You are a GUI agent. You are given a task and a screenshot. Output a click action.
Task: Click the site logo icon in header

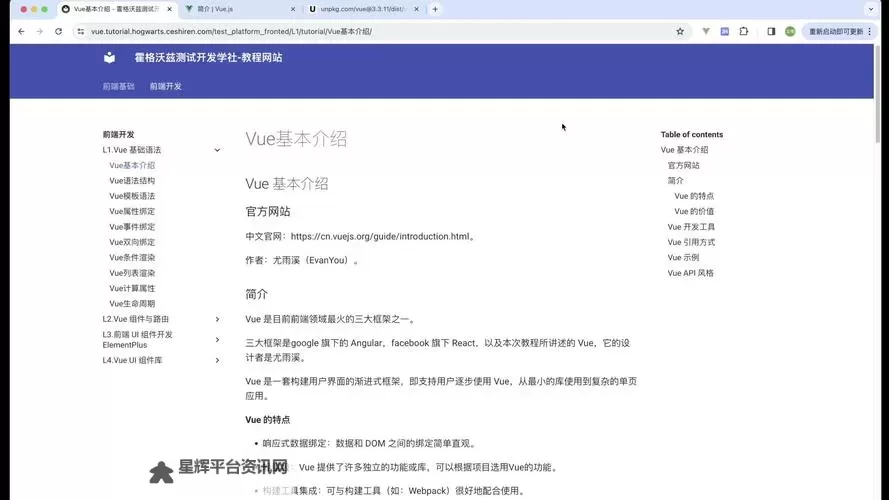109,57
